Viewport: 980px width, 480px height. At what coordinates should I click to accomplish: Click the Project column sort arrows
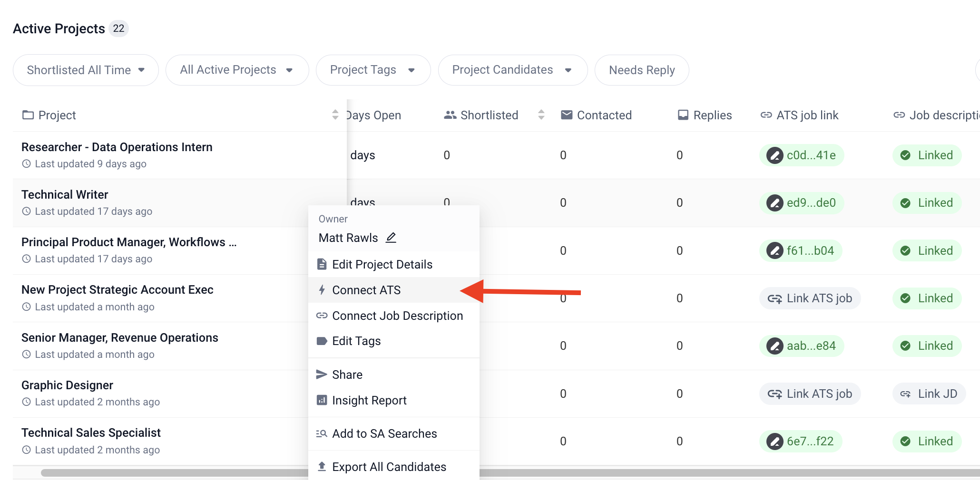[x=335, y=115]
